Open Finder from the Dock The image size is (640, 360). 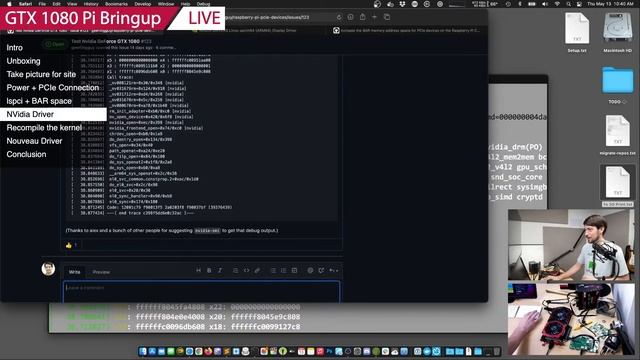pyautogui.click(x=143, y=351)
